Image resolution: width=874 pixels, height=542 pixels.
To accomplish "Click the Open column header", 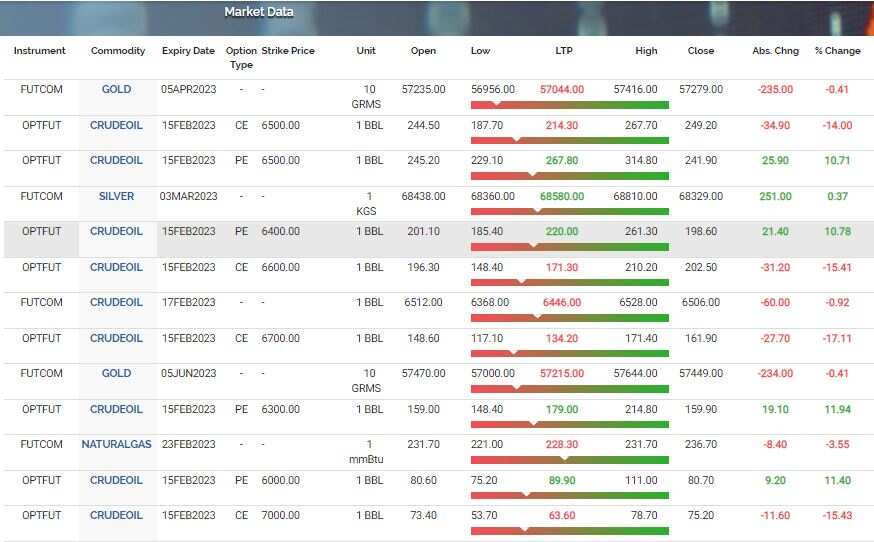I will click(424, 51).
